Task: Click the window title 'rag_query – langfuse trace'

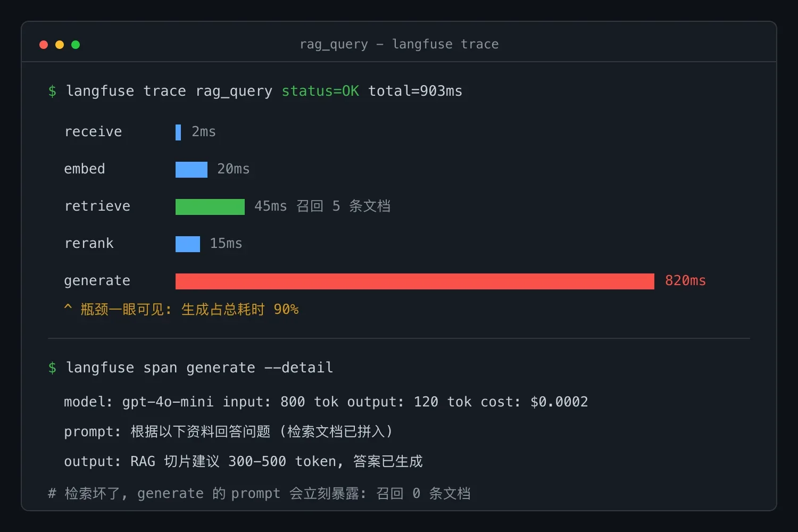Action: tap(399, 44)
